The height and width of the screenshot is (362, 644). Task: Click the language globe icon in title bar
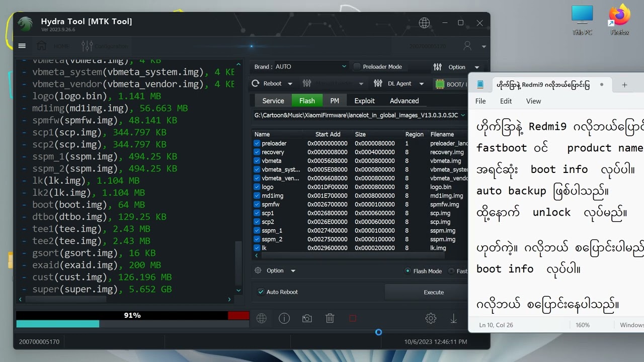pos(425,23)
